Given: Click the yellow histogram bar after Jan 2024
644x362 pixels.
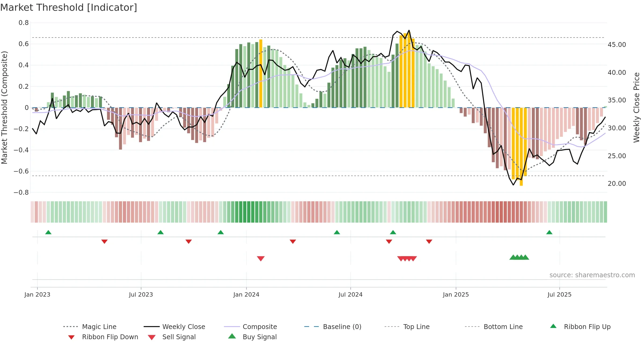Looking at the screenshot, I should click(261, 73).
